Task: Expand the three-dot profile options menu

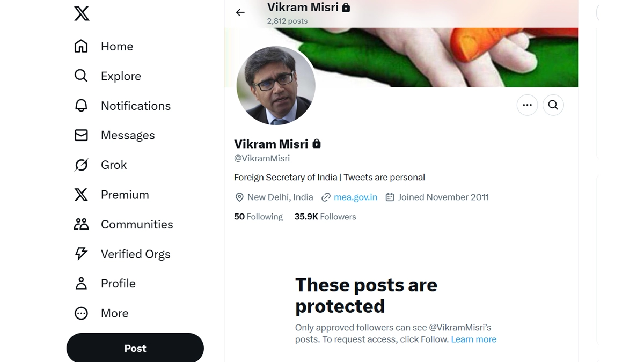Action: pyautogui.click(x=527, y=105)
